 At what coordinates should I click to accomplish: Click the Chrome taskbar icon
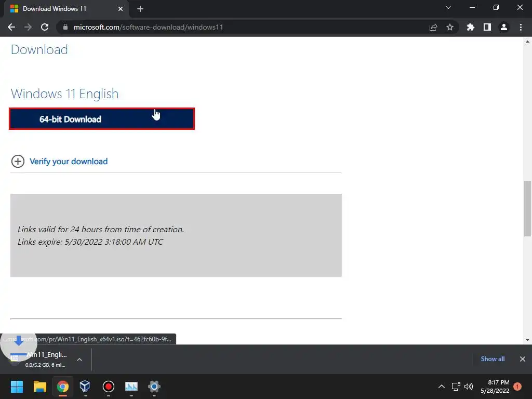(x=63, y=387)
